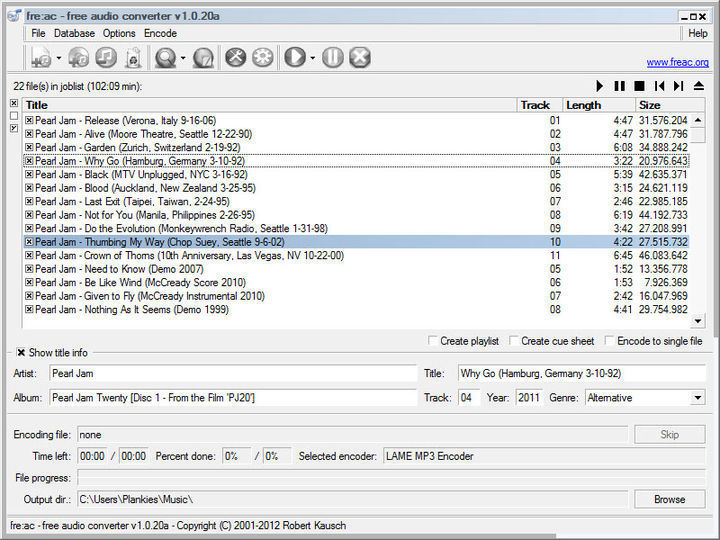
Task: Click the eject icon near playback controls
Action: 699,86
